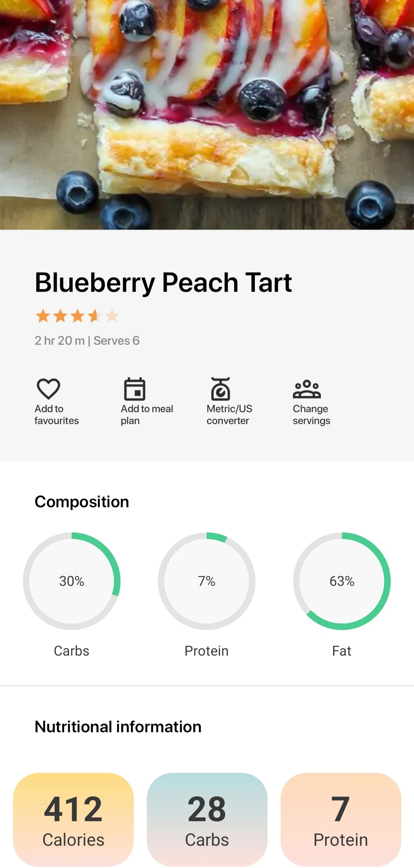The image size is (414, 868).
Task: Open the 28 Carbs card
Action: tap(207, 820)
